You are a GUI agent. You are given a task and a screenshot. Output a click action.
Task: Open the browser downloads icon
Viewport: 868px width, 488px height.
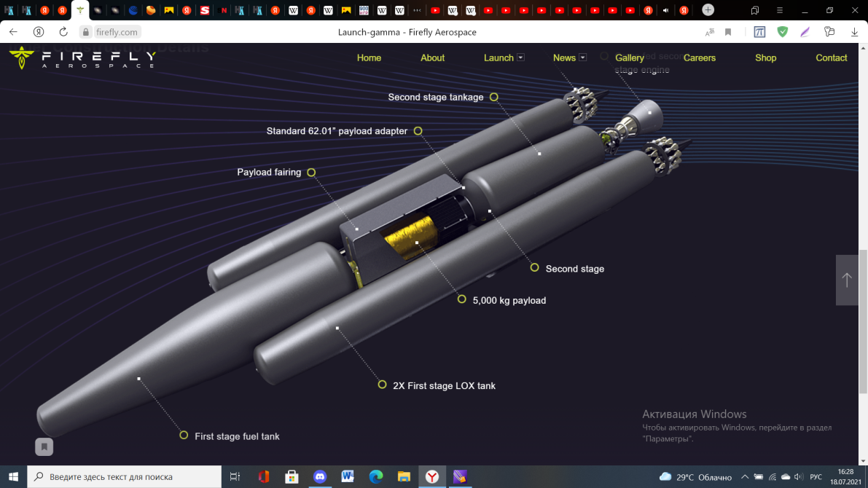[855, 32]
